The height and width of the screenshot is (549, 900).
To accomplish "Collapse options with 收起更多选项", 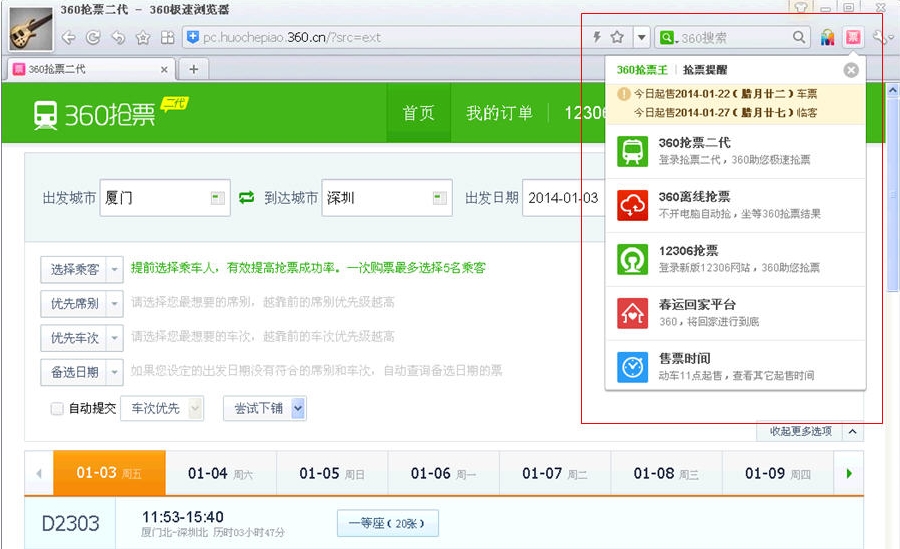I will point(809,431).
